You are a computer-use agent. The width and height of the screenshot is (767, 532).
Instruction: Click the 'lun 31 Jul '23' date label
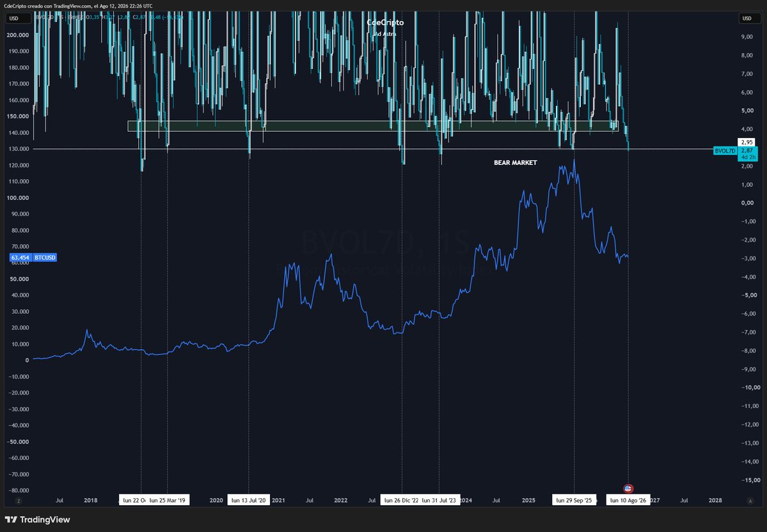tap(439, 500)
